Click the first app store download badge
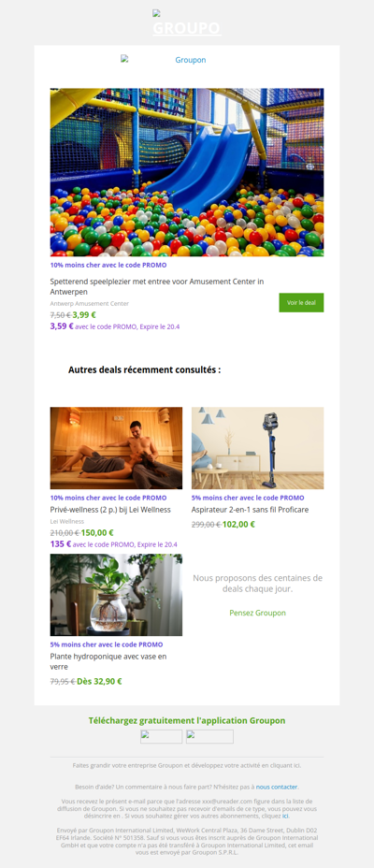The image size is (374, 868). coord(162,736)
